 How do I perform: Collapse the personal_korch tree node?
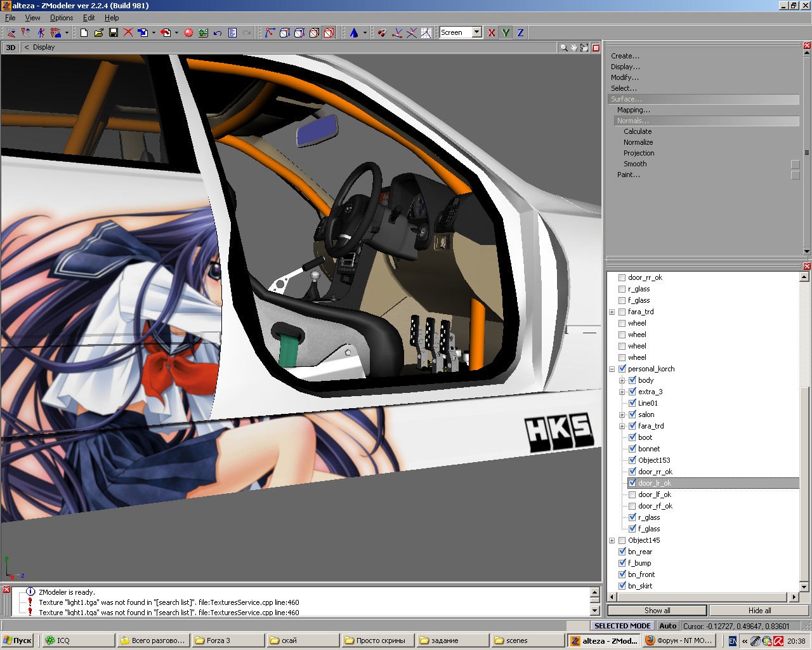click(612, 369)
